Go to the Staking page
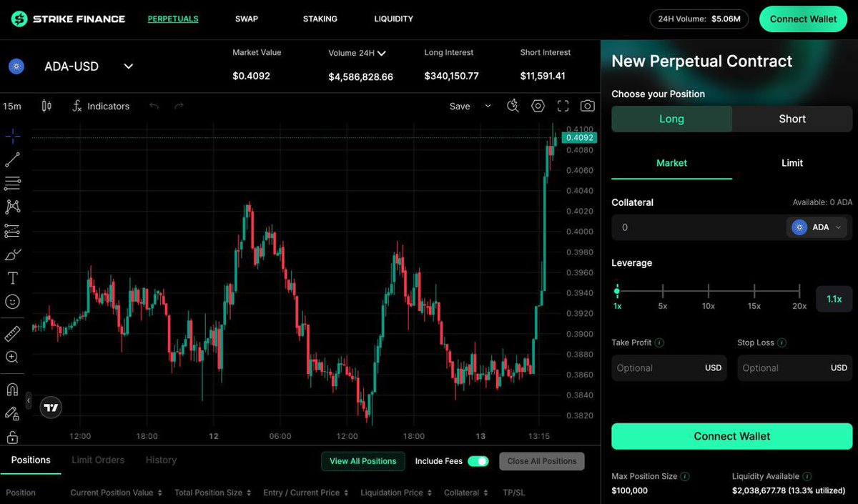This screenshot has height=504, width=858. click(x=320, y=19)
